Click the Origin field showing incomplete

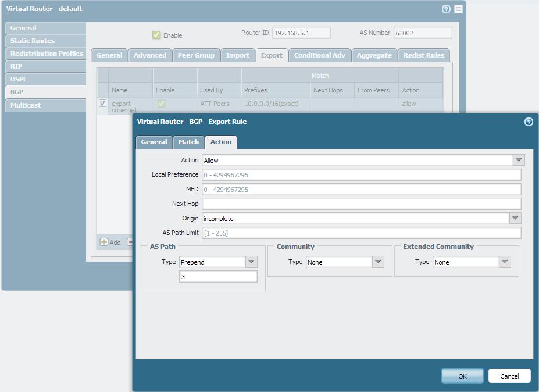tap(356, 218)
